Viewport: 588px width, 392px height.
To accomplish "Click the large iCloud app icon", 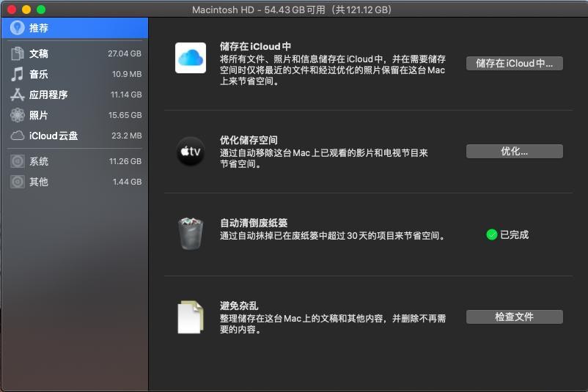I will tap(191, 58).
